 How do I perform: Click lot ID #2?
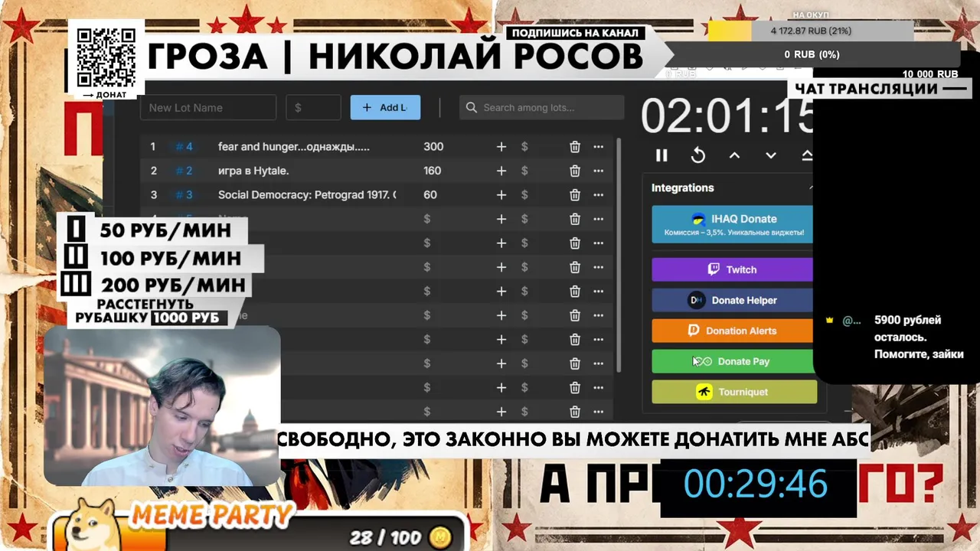click(184, 171)
